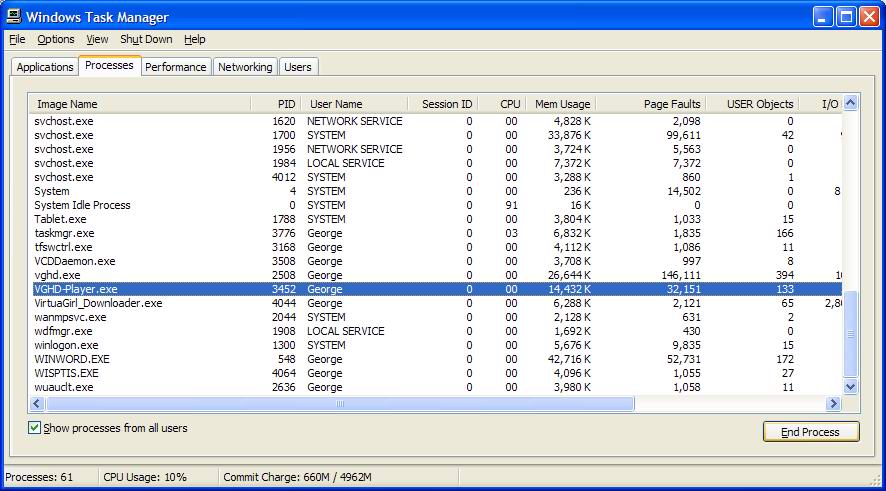Click the scroll up arrow in process list
886x491 pixels.
pyautogui.click(x=851, y=103)
